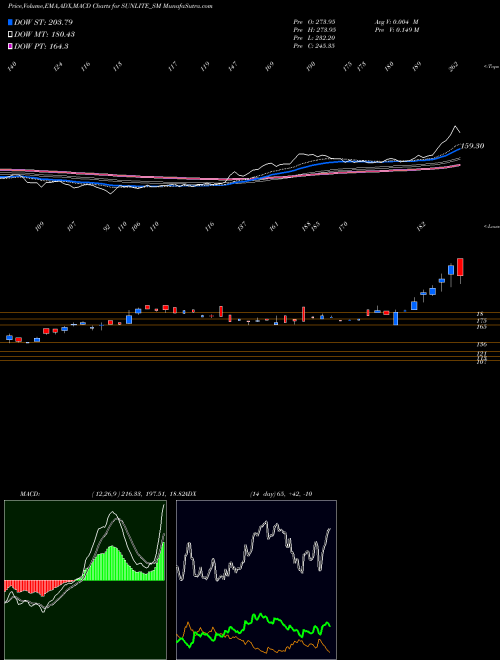Click the '117' label in the tops row
The height and width of the screenshot is (660, 500).
click(173, 67)
